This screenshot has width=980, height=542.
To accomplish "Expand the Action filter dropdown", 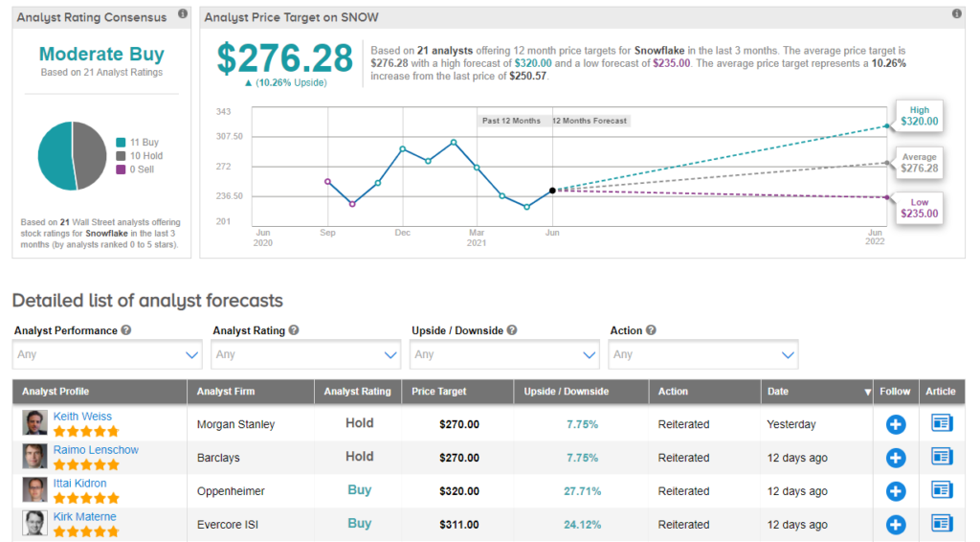I will pos(703,354).
